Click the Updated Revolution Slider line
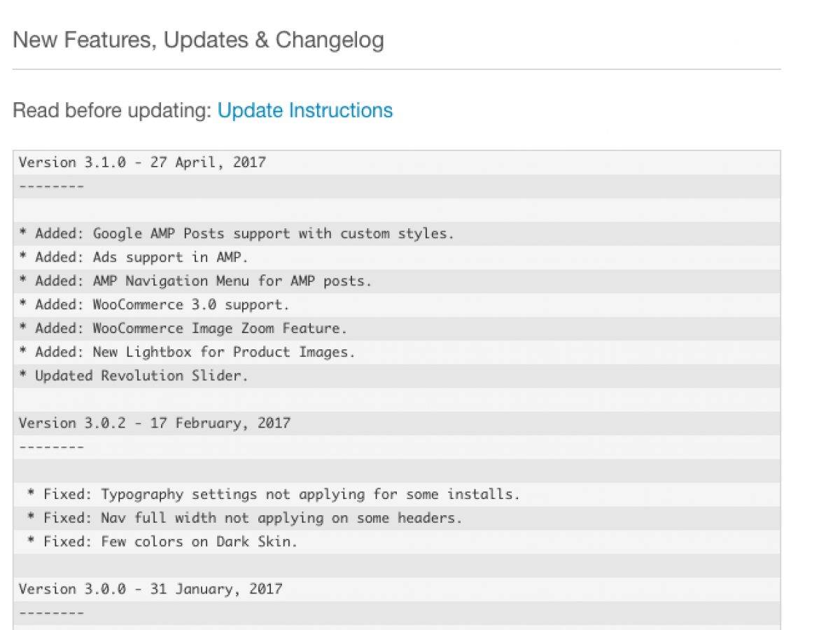840x630 pixels. (141, 376)
